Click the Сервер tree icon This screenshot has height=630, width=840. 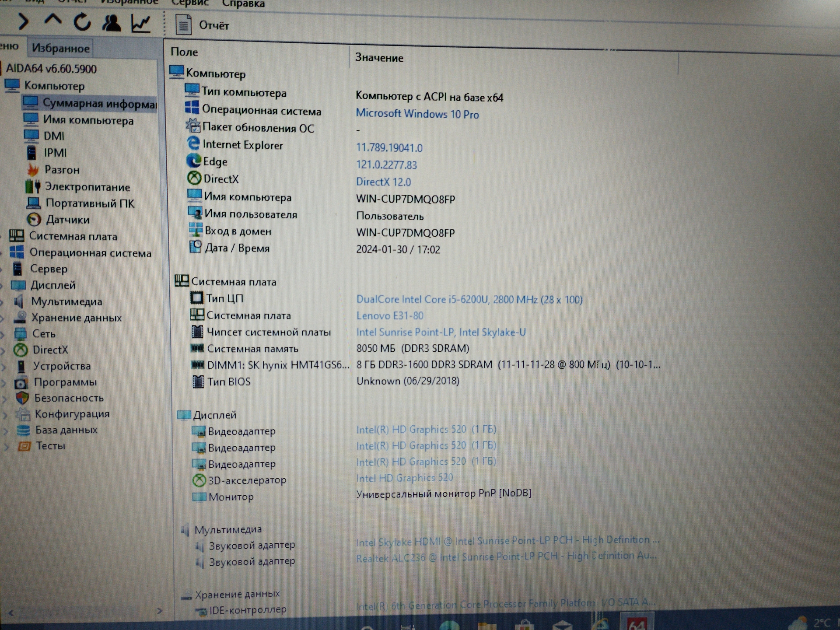[17, 268]
